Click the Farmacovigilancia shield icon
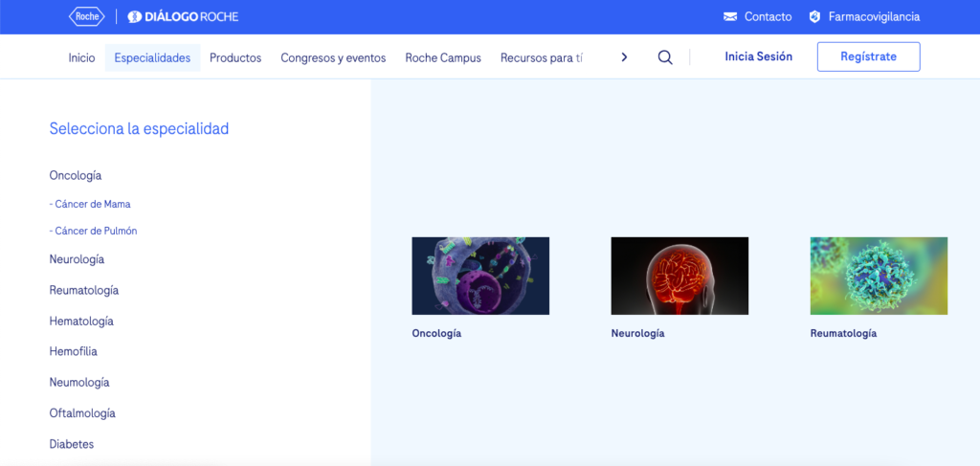This screenshot has width=980, height=466. pyautogui.click(x=814, y=17)
